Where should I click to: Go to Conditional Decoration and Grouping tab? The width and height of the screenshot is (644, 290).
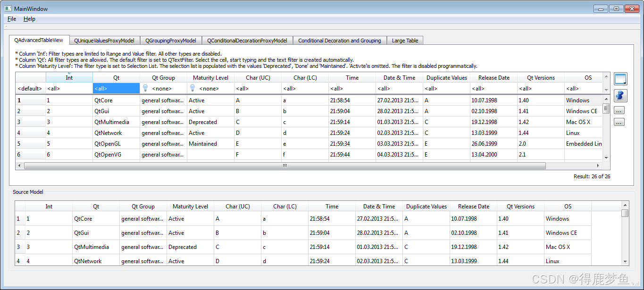tap(340, 41)
